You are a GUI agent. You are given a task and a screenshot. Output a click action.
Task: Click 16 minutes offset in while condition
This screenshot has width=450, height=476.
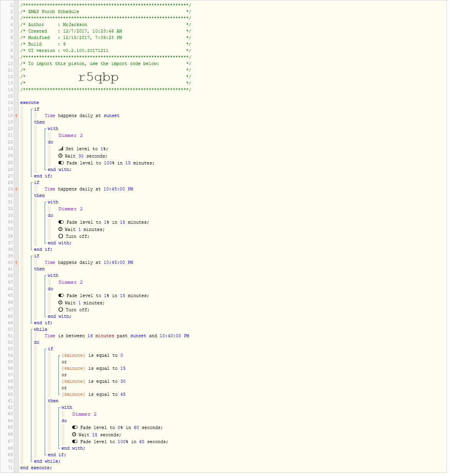coord(101,336)
